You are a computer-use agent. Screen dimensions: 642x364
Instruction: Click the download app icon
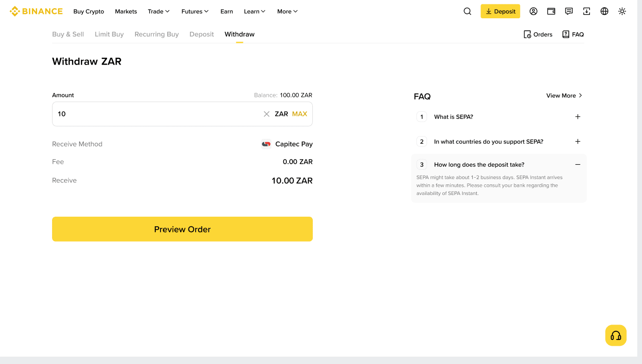click(x=587, y=12)
